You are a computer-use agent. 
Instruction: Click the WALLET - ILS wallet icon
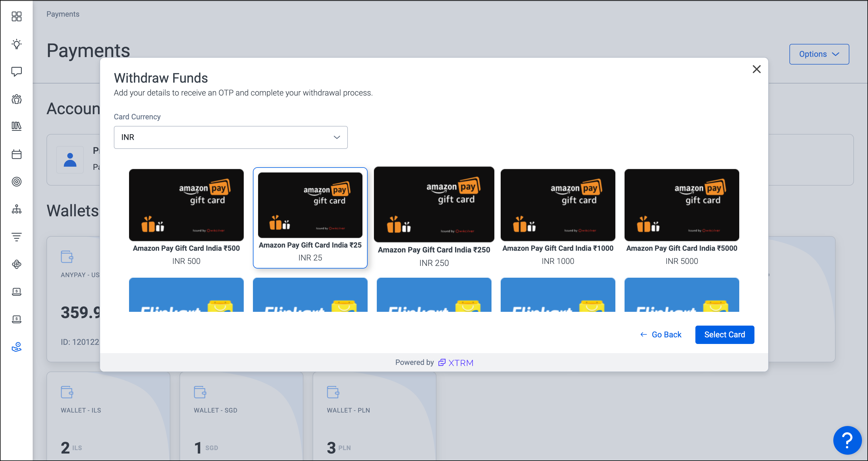point(67,392)
